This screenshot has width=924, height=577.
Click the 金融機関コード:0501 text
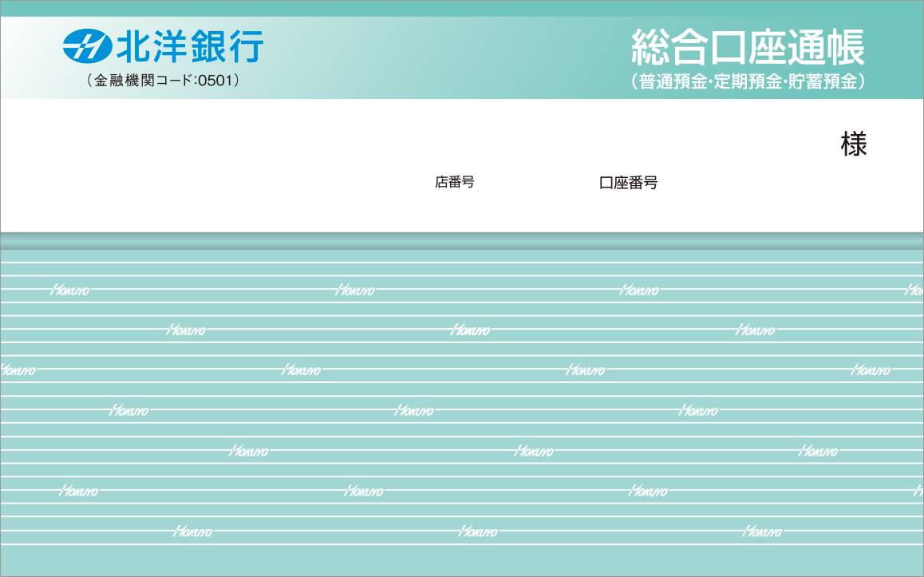[x=163, y=80]
